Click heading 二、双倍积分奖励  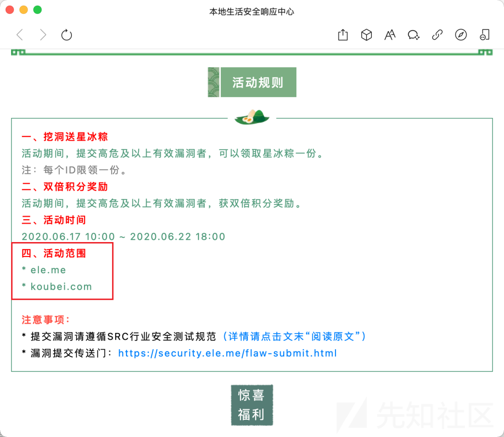pyautogui.click(x=64, y=187)
